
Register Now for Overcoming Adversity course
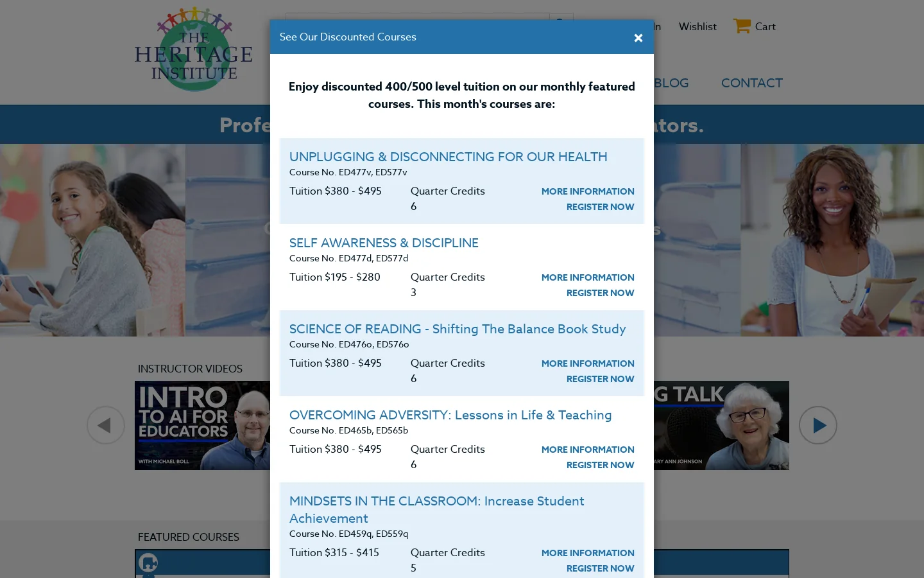tap(600, 465)
